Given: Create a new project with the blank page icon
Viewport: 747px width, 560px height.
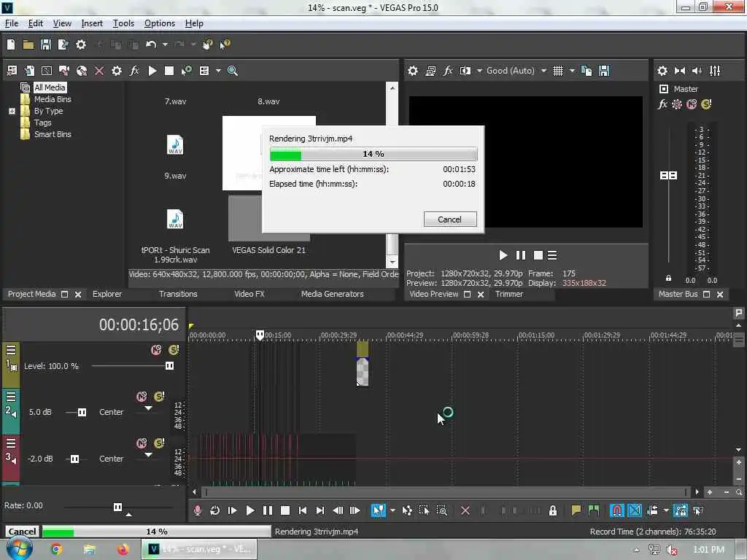Looking at the screenshot, I should (11, 44).
